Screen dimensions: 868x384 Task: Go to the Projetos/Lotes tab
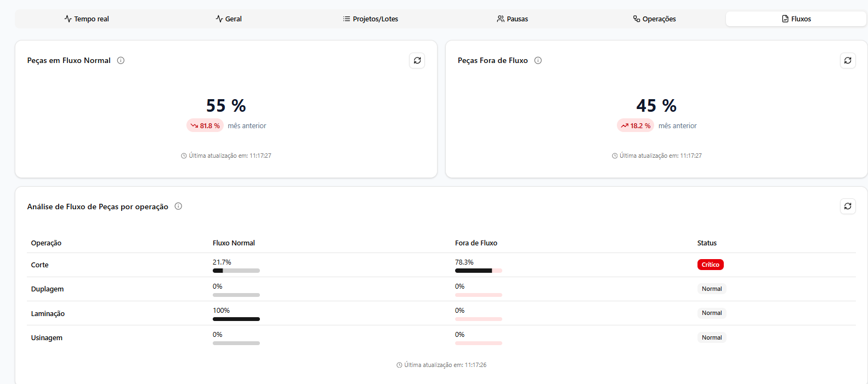pos(371,19)
